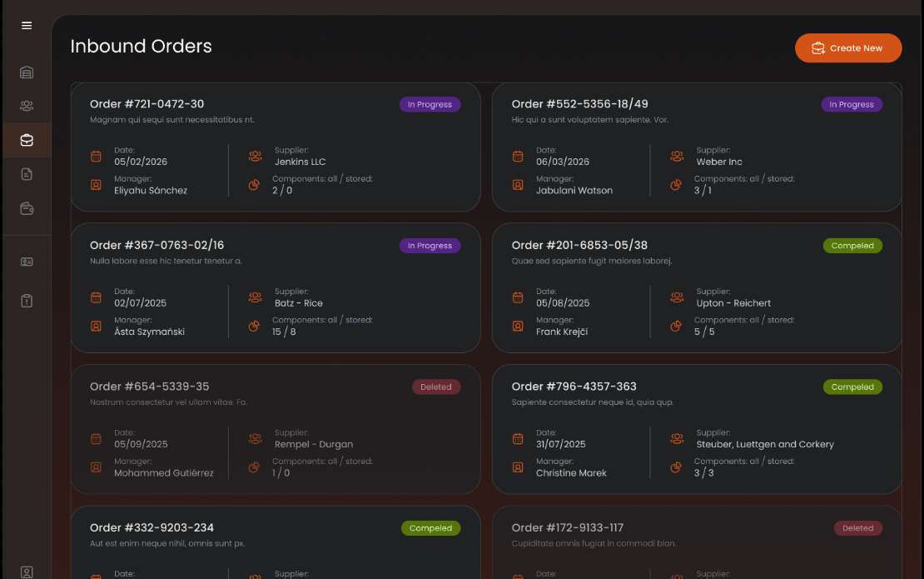Click supplier icon beside Weber Inc

(677, 157)
